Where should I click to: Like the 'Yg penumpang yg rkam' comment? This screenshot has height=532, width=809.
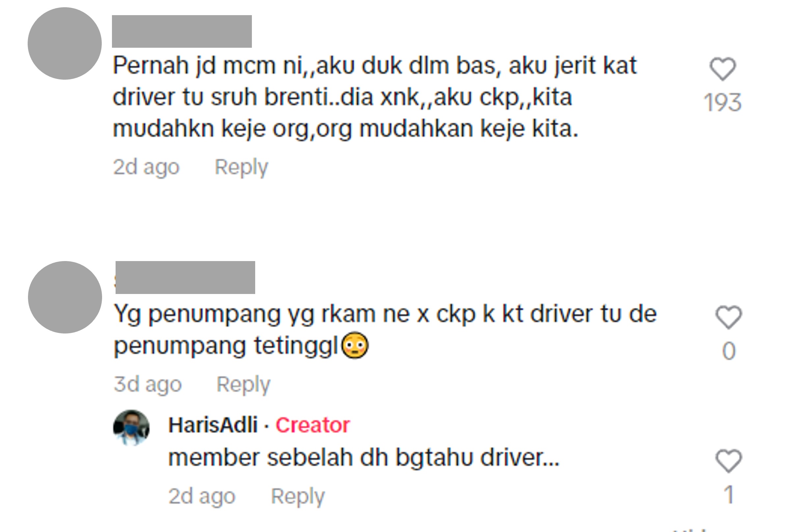click(x=728, y=317)
